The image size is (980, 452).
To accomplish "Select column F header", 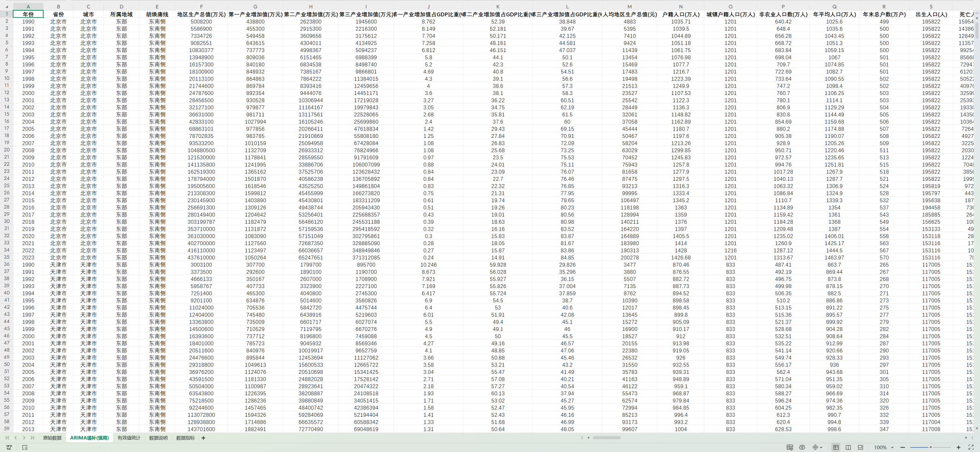I will [x=201, y=7].
